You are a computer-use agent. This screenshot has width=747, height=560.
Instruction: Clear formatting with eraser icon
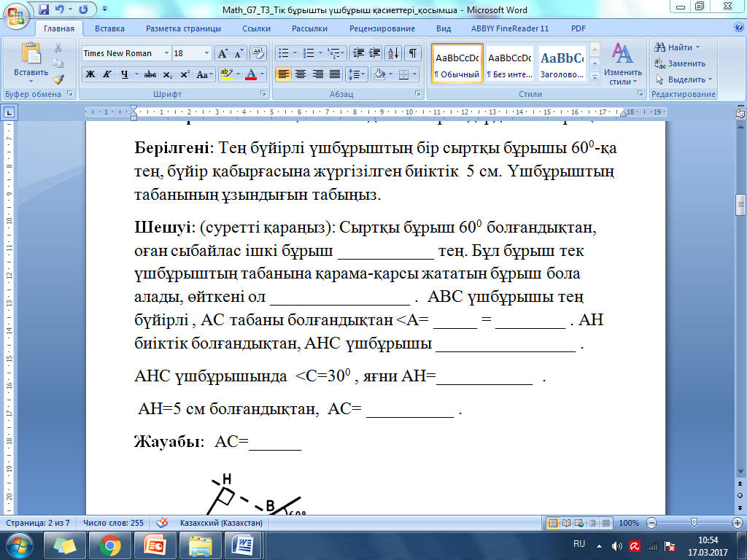click(x=258, y=53)
